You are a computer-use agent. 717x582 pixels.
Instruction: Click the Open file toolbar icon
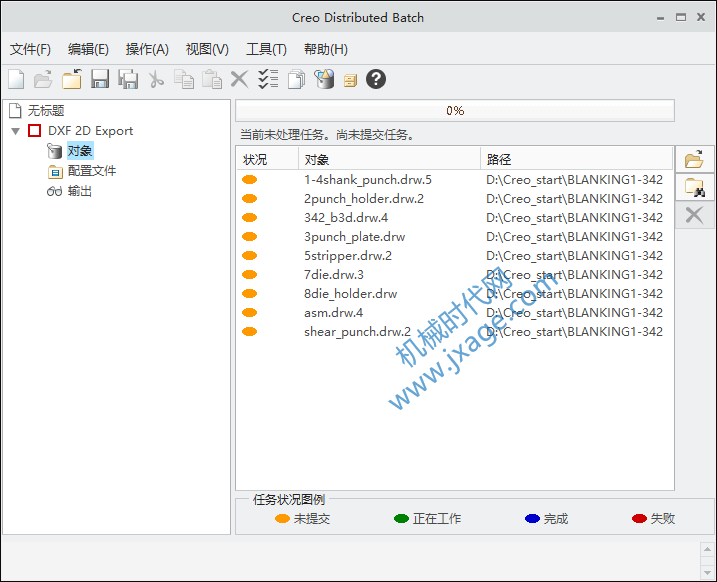click(x=43, y=79)
